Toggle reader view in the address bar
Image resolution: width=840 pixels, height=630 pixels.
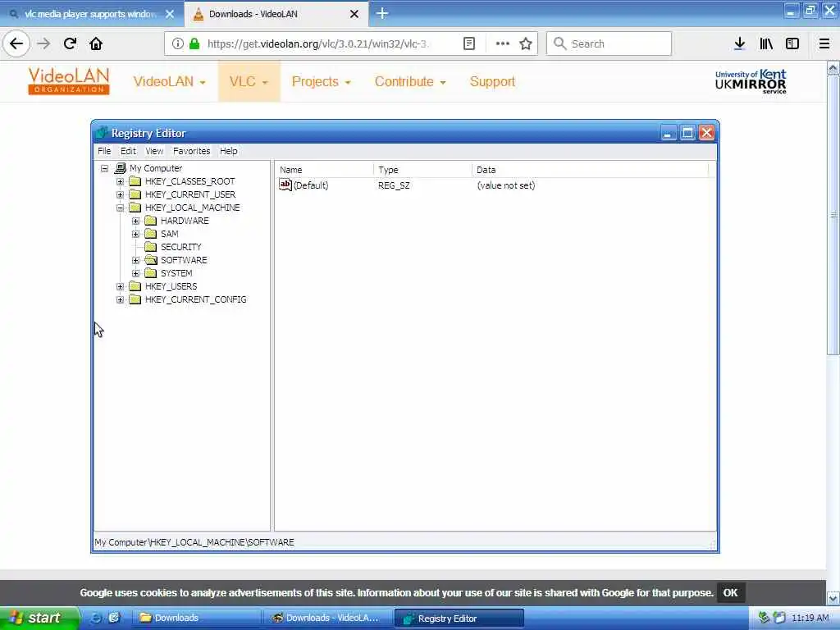[468, 44]
